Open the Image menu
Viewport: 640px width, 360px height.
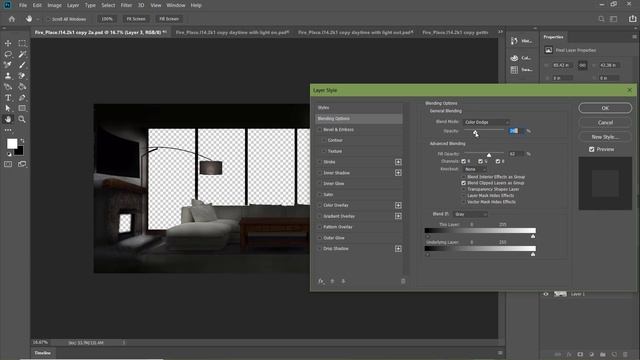point(54,5)
